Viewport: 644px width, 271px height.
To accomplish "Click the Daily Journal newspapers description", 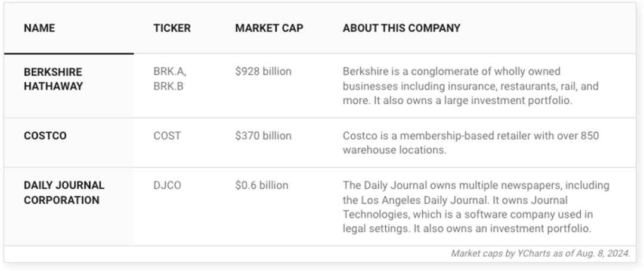I will pyautogui.click(x=476, y=207).
